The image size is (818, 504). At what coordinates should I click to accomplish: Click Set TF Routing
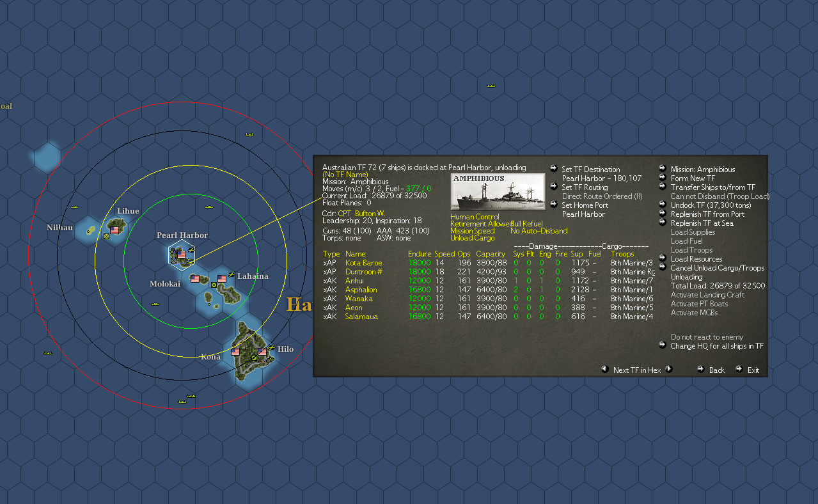[x=585, y=187]
